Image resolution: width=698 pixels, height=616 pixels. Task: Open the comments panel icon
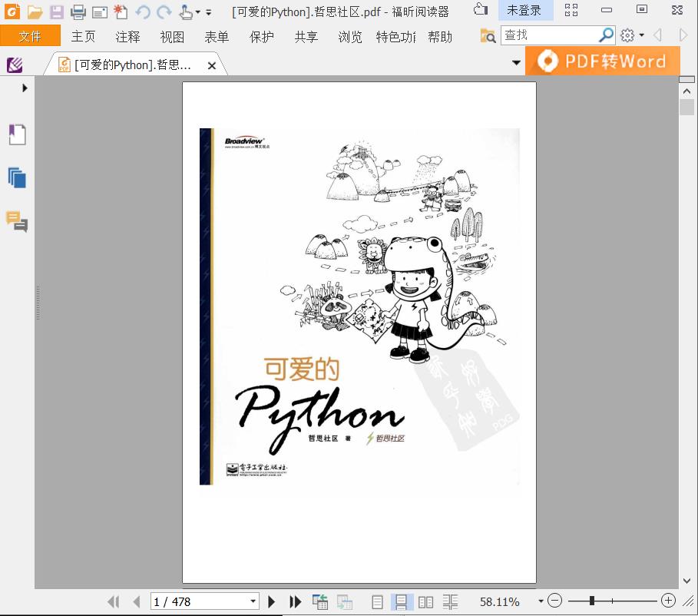coord(17,221)
